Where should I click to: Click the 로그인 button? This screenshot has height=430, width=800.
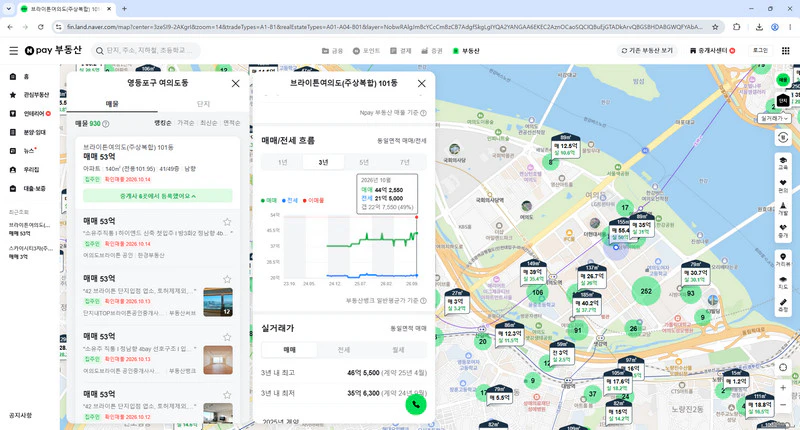760,50
